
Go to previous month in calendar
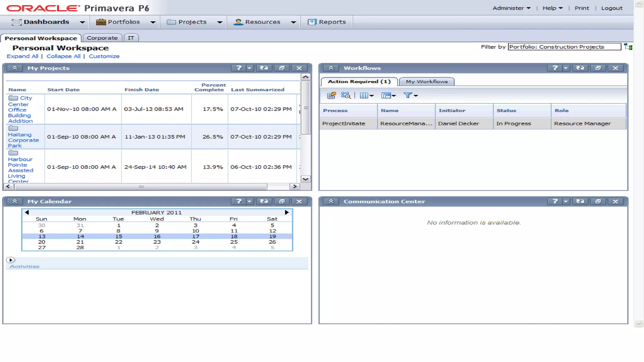[x=27, y=212]
